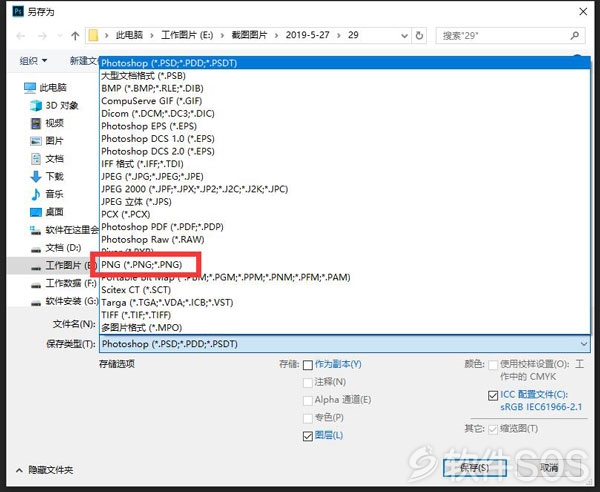Select 此电脑 in the navigation tree
The image size is (600, 492).
[x=45, y=88]
